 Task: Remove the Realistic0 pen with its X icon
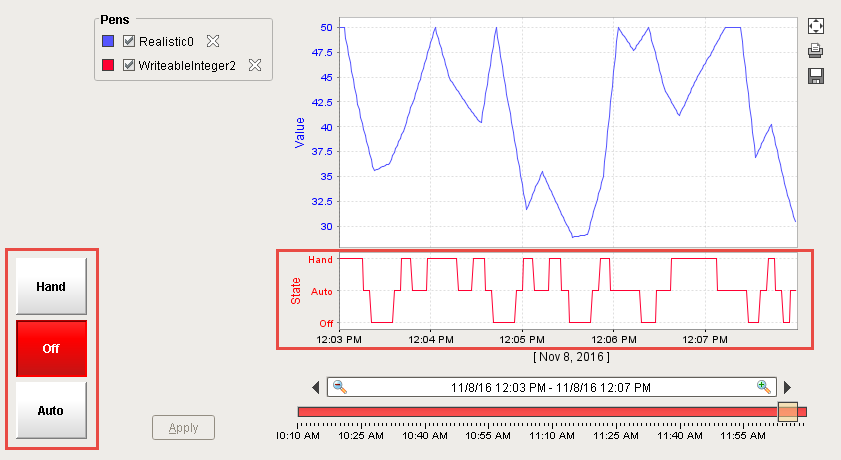(x=212, y=41)
